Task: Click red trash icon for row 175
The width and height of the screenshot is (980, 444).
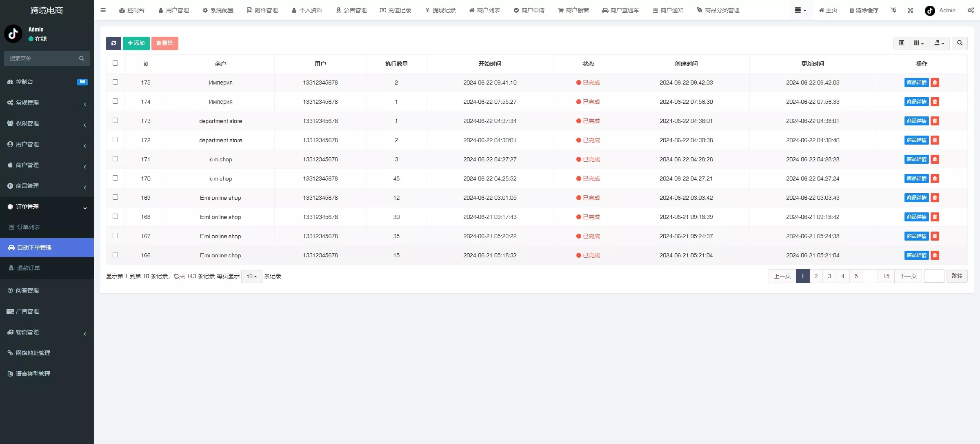Action: 935,83
